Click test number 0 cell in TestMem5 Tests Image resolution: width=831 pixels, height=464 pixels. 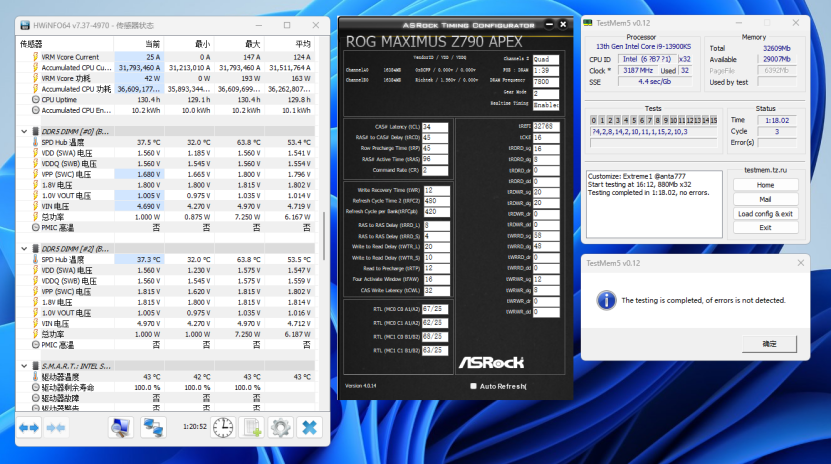click(594, 120)
